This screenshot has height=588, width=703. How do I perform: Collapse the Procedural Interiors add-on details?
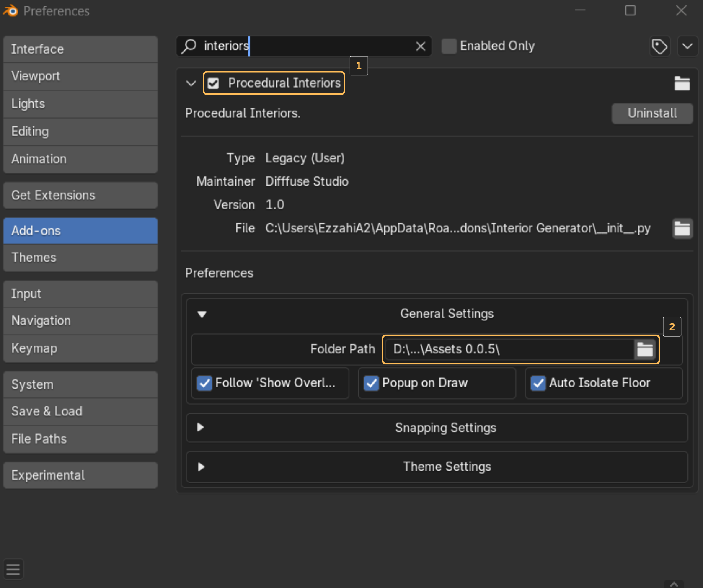(191, 83)
